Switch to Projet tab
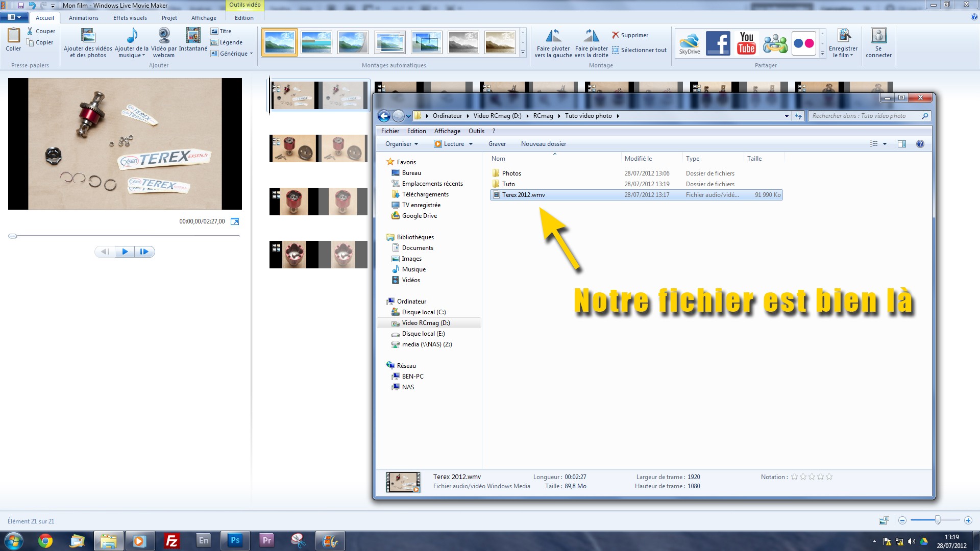Viewport: 980px width, 551px height. point(169,18)
